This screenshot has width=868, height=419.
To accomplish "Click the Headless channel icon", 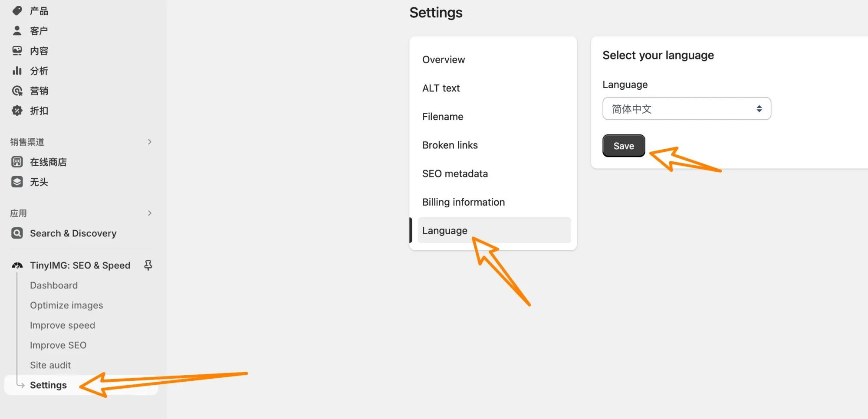I will (17, 182).
